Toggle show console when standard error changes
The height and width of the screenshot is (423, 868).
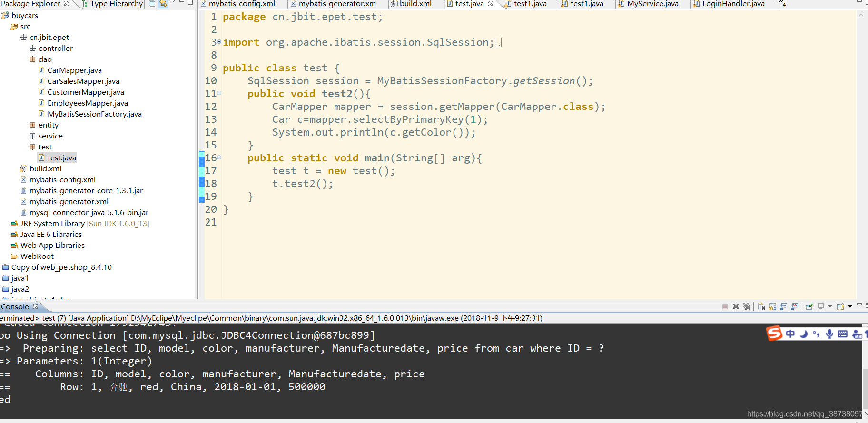(794, 306)
